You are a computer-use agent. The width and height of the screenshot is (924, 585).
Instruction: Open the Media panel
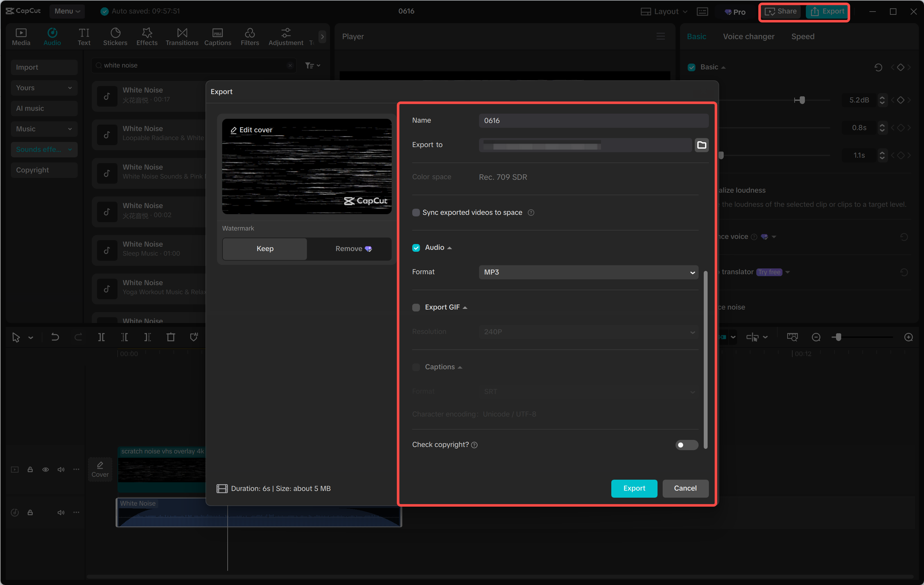pos(21,36)
